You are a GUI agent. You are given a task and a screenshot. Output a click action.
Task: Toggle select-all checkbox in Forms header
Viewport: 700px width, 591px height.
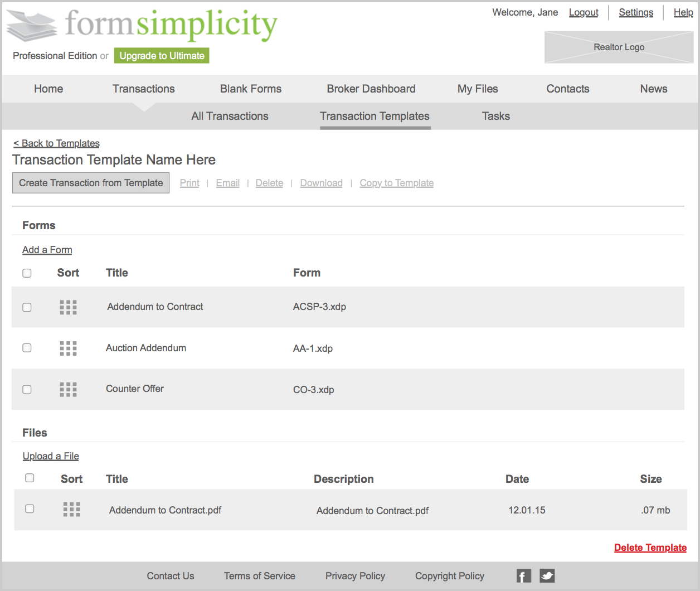tap(27, 273)
